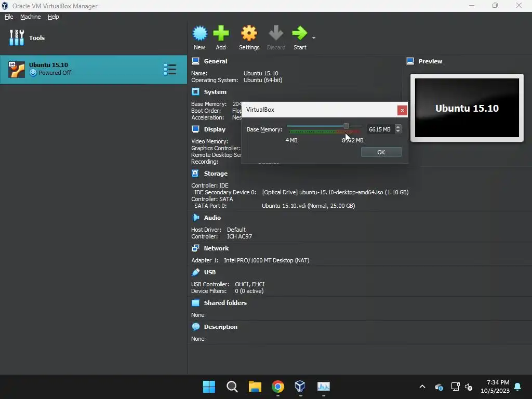This screenshot has width=532, height=399.
Task: Click the Description section heading
Action: (220, 327)
